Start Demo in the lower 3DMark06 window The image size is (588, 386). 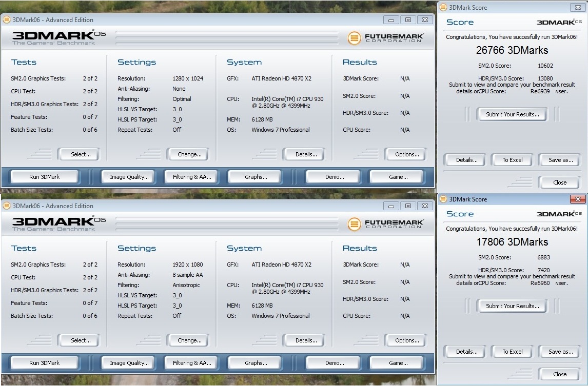tap(335, 363)
